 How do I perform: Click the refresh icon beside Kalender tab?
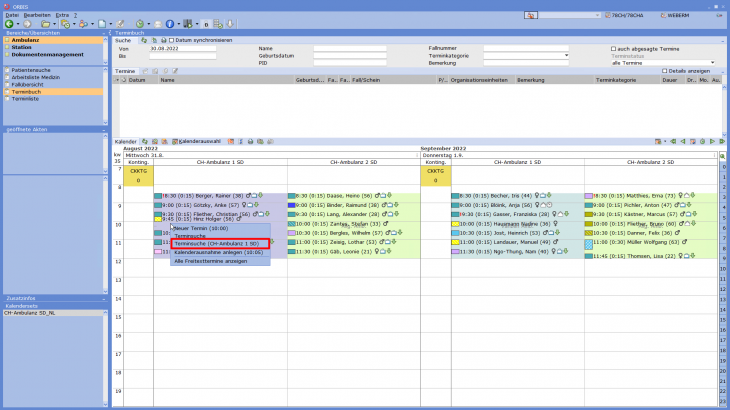[145, 142]
